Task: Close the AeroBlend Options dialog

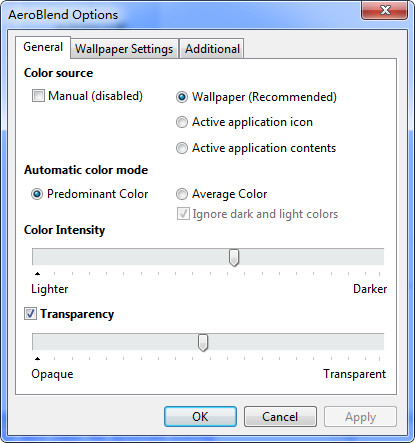Action: (x=385, y=10)
